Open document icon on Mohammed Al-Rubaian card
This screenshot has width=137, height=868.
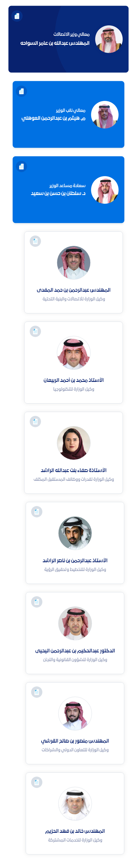(35, 331)
